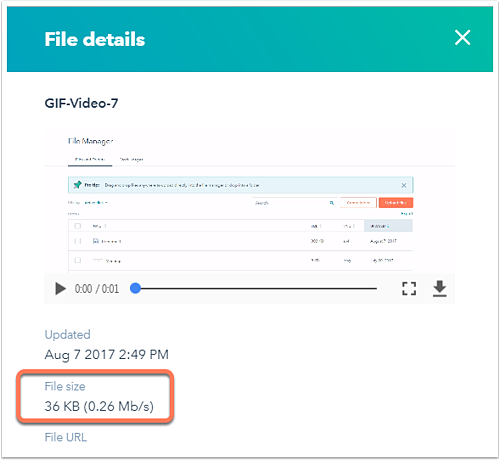Switch to the second File Manager tab
500x460 pixels.
click(131, 159)
